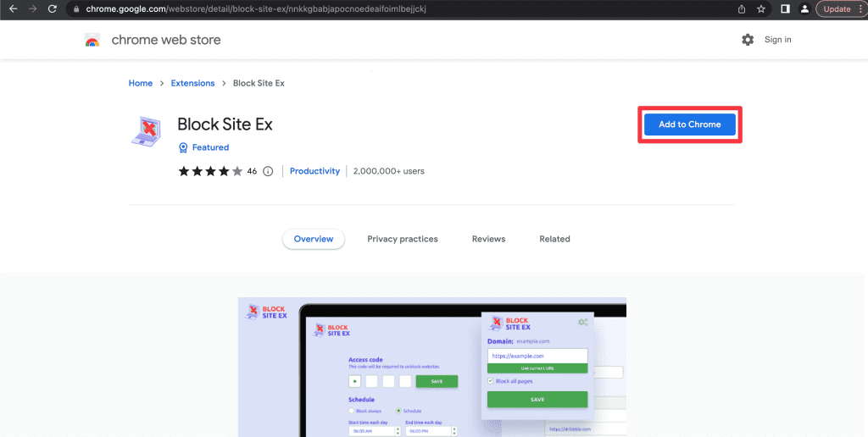Click the extension preview screenshot
This screenshot has height=437, width=868.
[x=432, y=368]
